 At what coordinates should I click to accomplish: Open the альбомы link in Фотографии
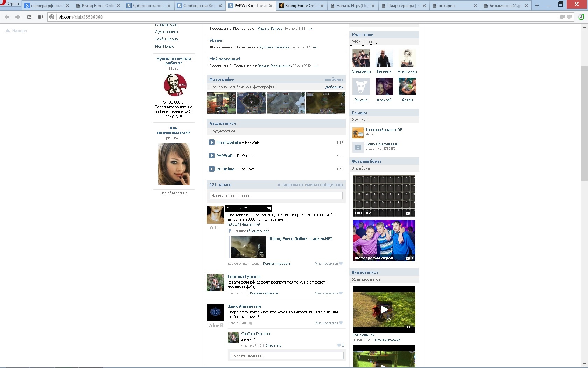[333, 79]
